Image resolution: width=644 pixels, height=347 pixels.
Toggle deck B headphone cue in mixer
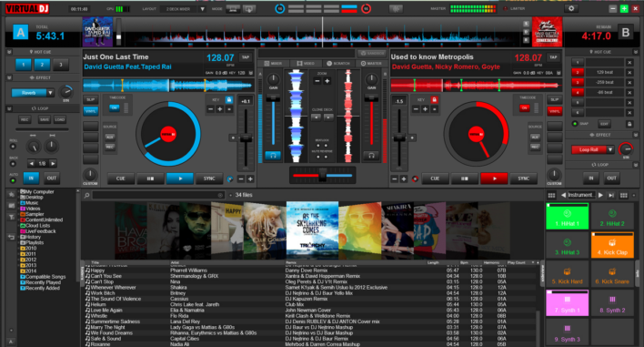point(371,156)
